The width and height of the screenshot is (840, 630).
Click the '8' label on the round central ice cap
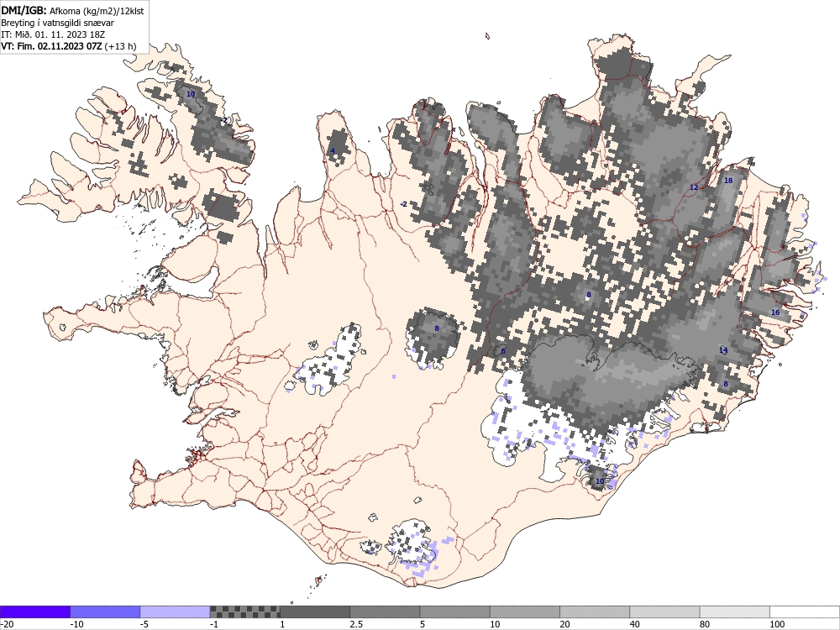tap(437, 328)
